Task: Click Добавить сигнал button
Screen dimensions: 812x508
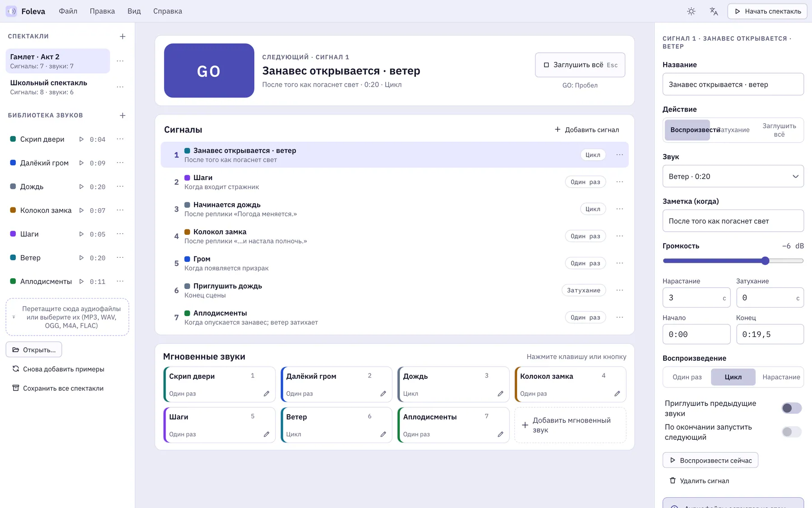Action: point(587,130)
